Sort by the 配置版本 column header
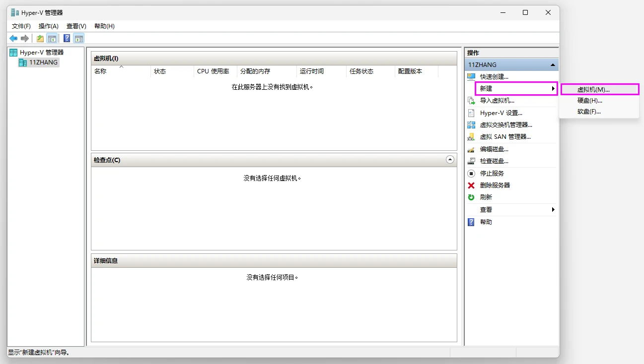The width and height of the screenshot is (644, 364). coord(417,71)
